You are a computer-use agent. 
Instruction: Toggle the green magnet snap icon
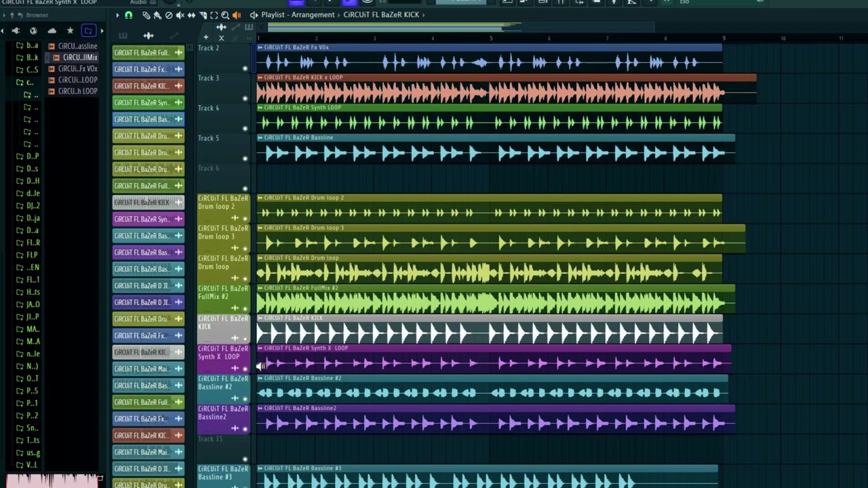pyautogui.click(x=128, y=15)
